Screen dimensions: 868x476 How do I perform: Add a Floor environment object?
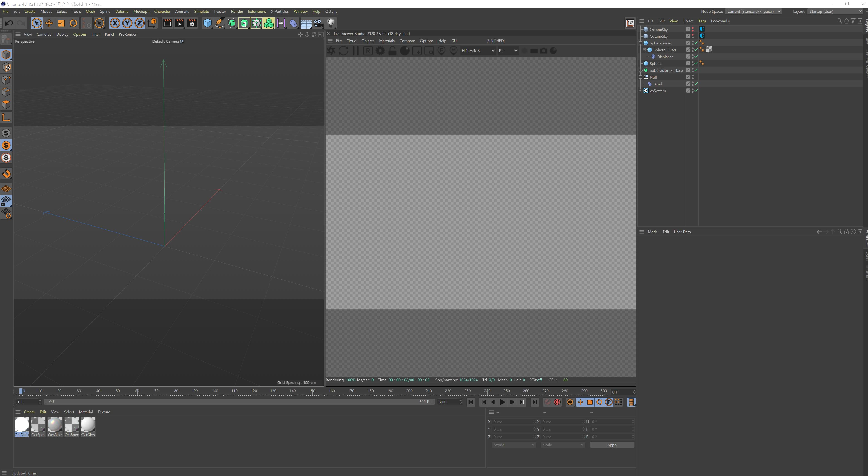[306, 23]
